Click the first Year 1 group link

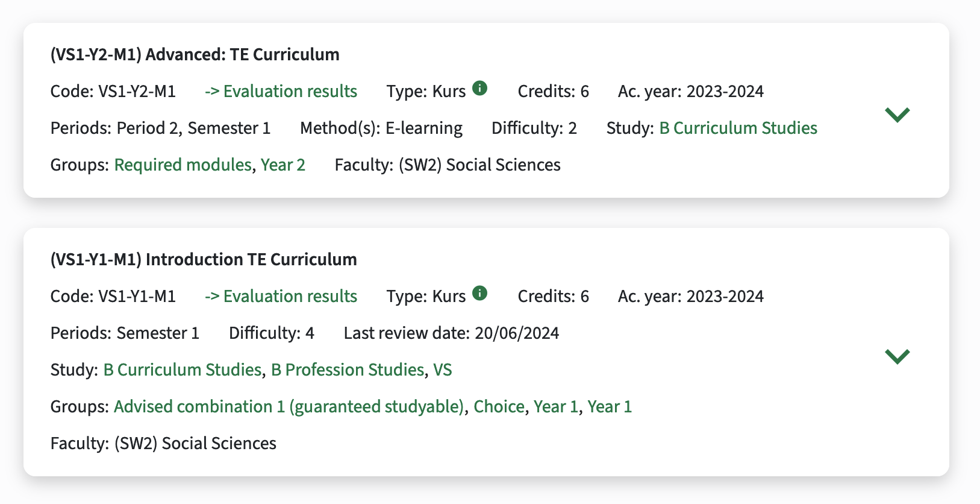(x=555, y=406)
